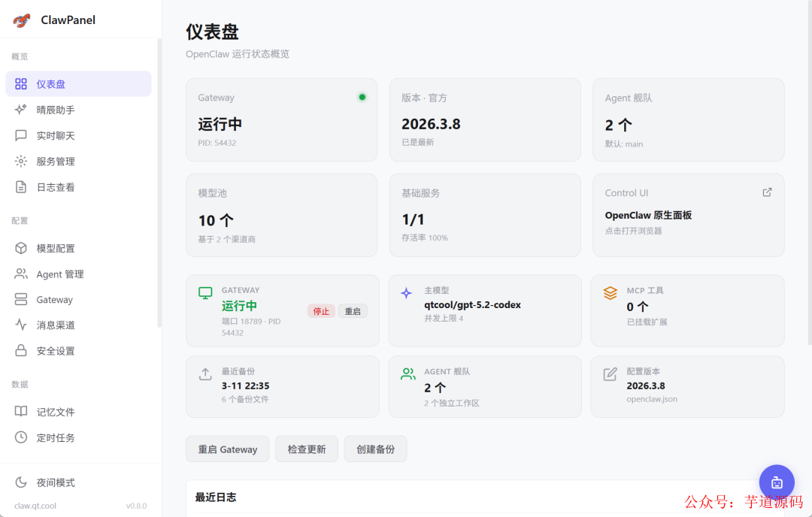Open 消息渠道 in the sidebar

coord(79,325)
